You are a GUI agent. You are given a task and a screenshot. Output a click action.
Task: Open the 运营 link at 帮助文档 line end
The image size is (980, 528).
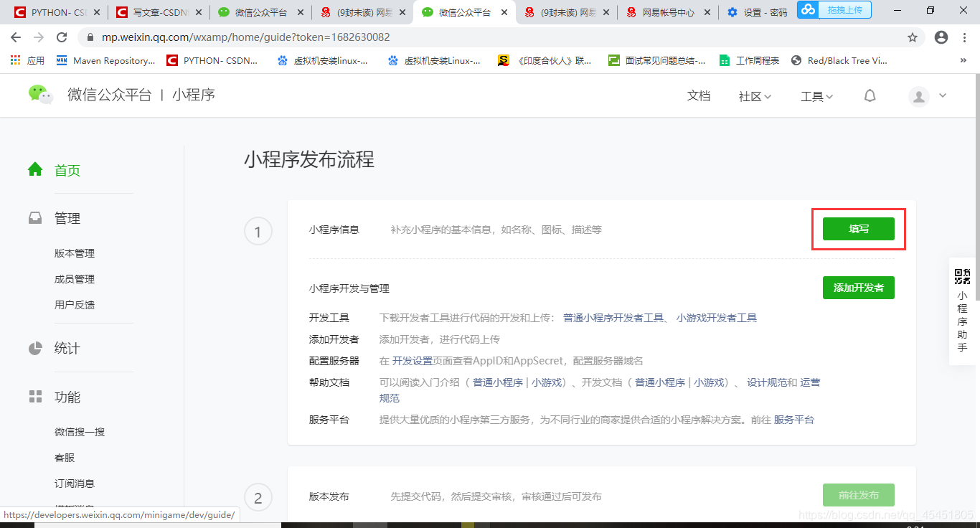pyautogui.click(x=810, y=382)
